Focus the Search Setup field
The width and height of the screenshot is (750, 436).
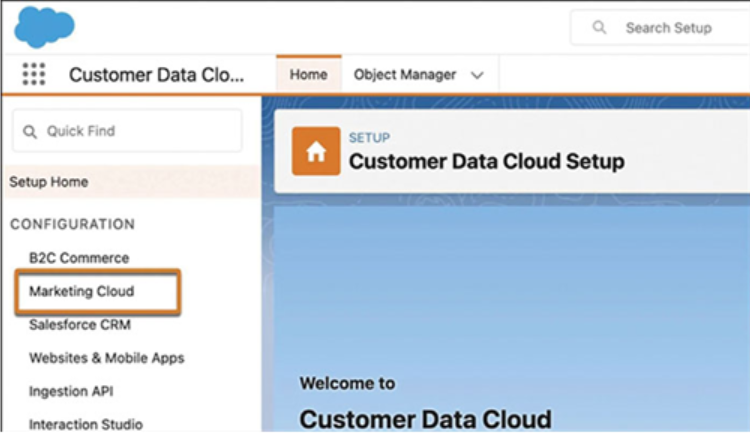pos(660,28)
